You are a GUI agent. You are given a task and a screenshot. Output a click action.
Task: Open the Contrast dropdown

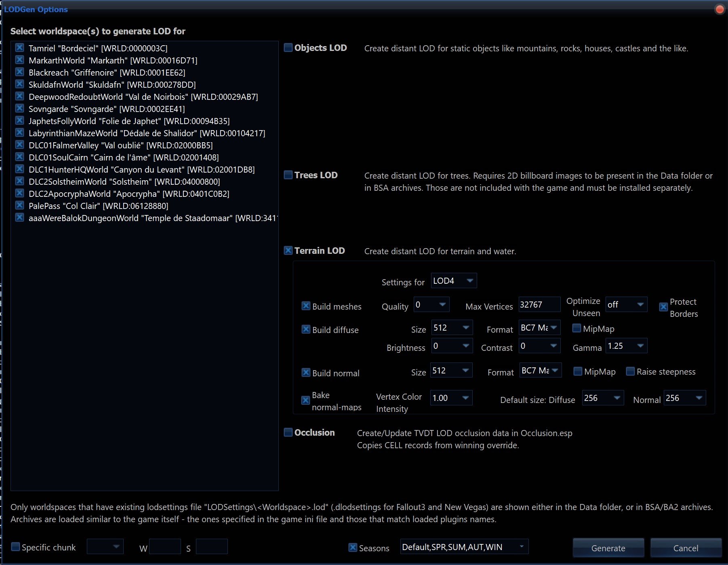pyautogui.click(x=539, y=346)
